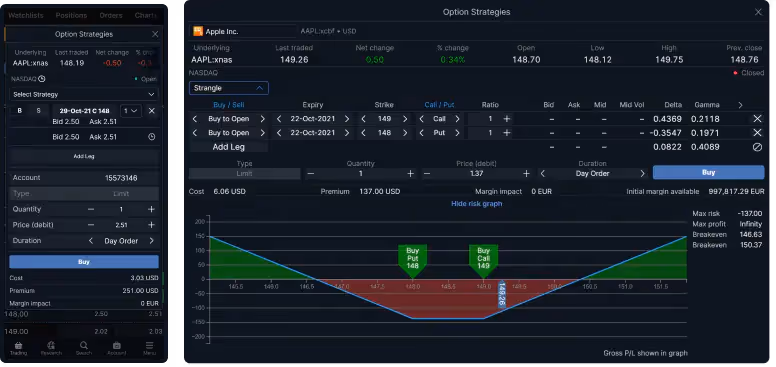776x367 pixels.
Task: Next Buy to Open in call leg row
Action: tap(262, 119)
